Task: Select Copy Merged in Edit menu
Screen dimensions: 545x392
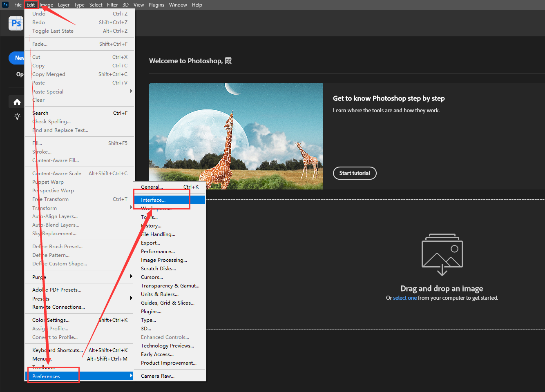Action: point(80,74)
